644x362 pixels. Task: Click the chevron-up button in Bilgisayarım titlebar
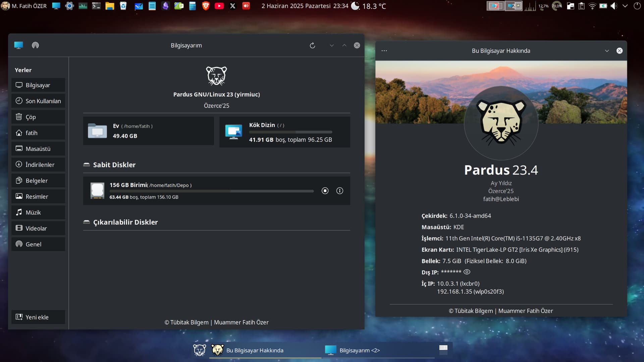click(x=344, y=45)
